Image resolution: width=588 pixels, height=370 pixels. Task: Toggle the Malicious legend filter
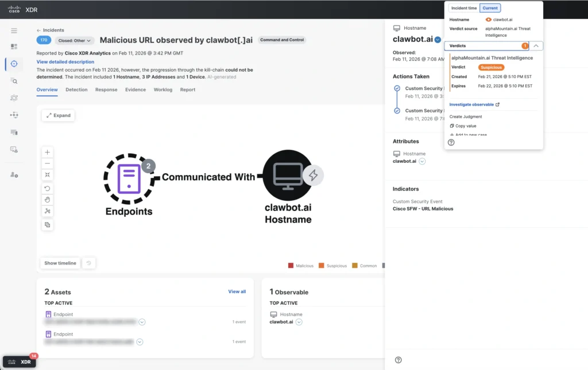pos(301,266)
